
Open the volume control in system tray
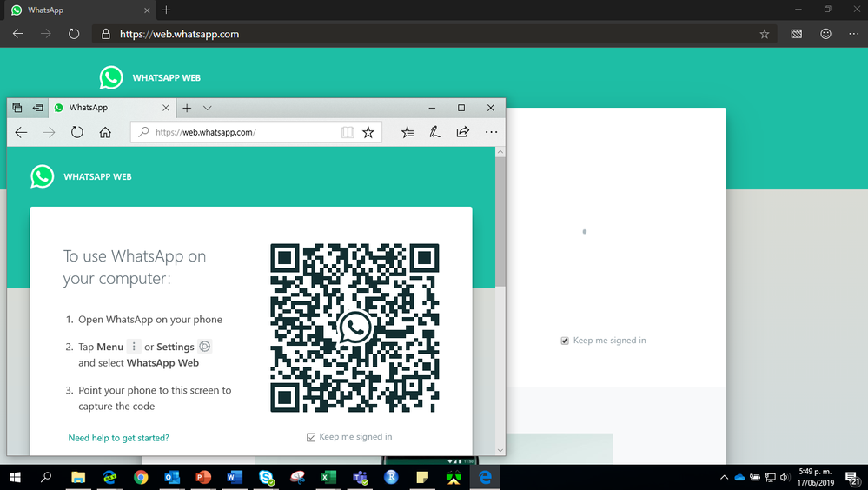coord(785,477)
